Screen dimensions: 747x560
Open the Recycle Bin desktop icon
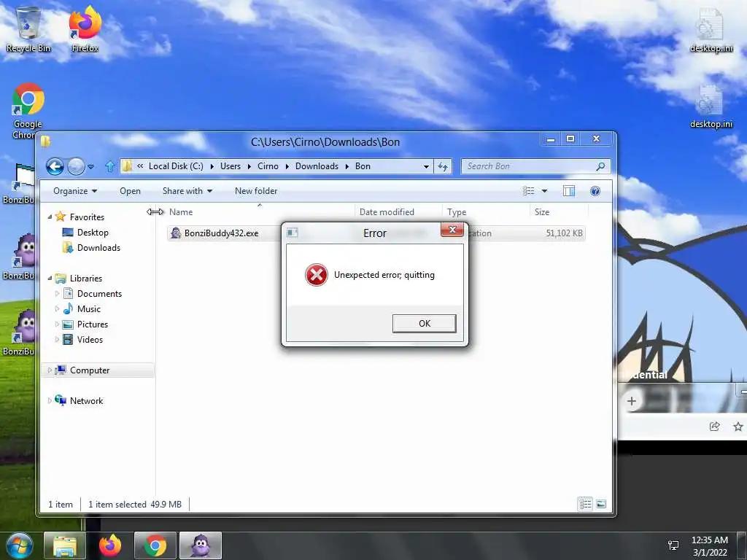pyautogui.click(x=28, y=28)
